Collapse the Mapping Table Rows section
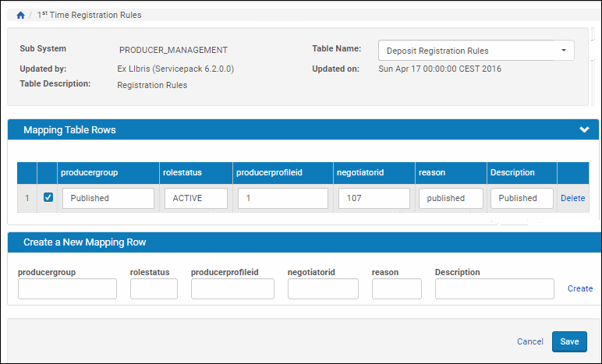This screenshot has width=602, height=364. (x=584, y=130)
